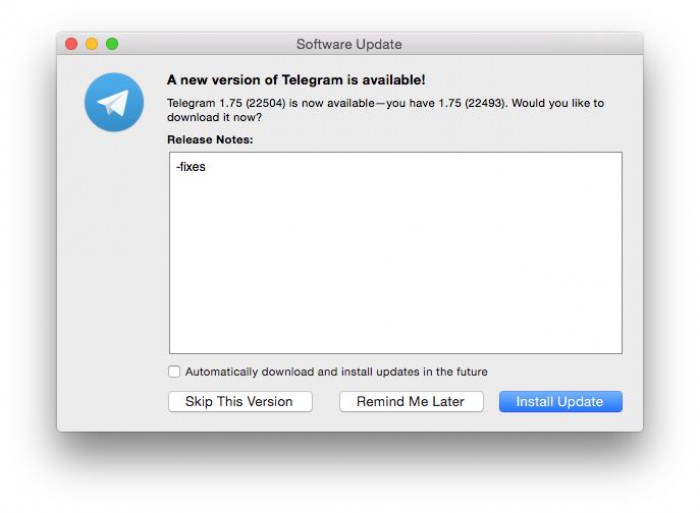This screenshot has height=513, width=700.
Task: Click the Install Update button
Action: pos(560,401)
